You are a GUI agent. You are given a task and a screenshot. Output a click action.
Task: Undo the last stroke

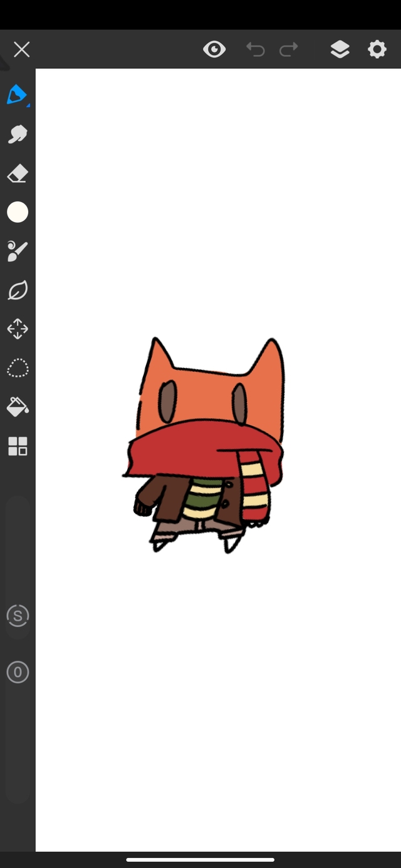255,49
